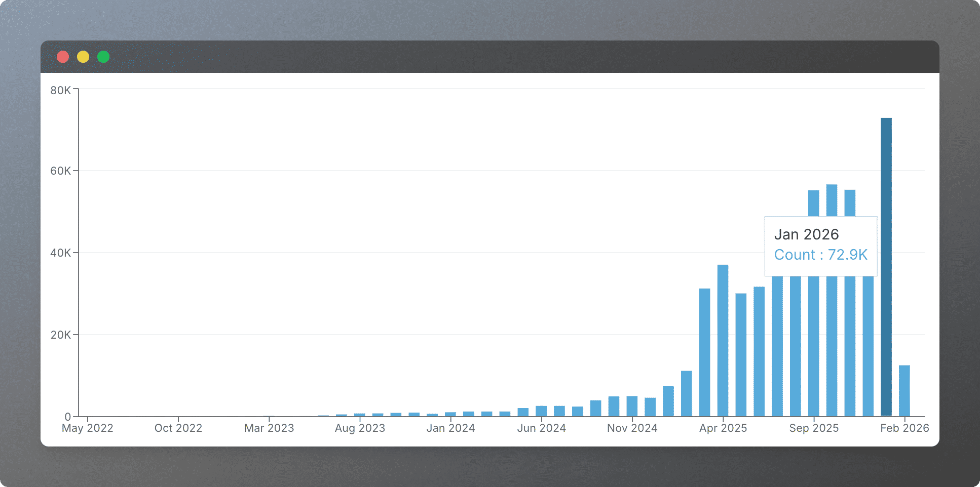Screen dimensions: 980x487
Task: Click the yellow minimize window button
Action: 83,57
